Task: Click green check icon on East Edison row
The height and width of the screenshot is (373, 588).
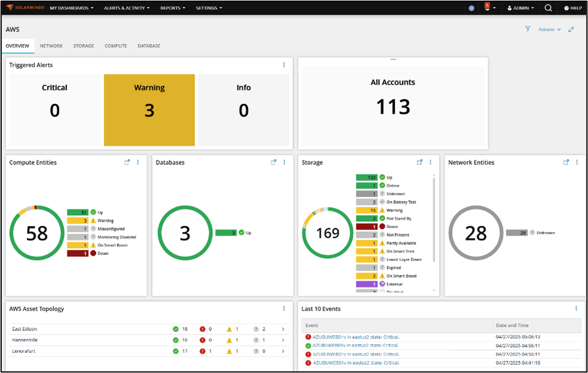Action: [x=175, y=329]
